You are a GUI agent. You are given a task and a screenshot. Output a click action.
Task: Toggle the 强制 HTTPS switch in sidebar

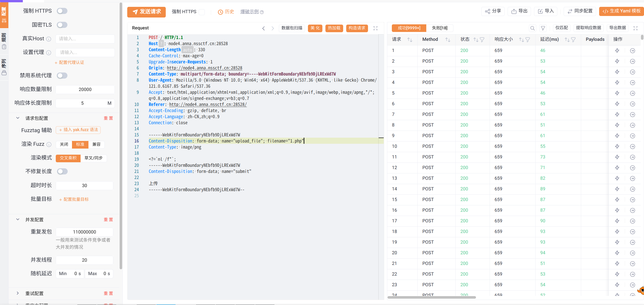[x=62, y=11]
